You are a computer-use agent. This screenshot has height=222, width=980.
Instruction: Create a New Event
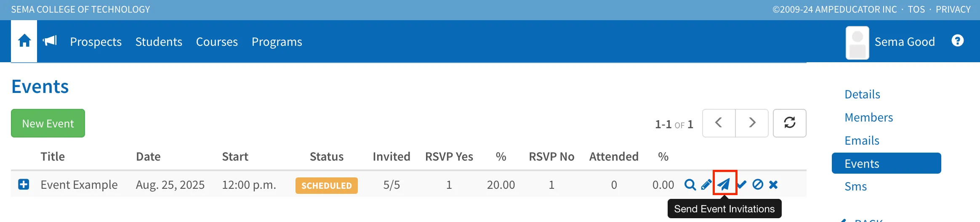[48, 123]
